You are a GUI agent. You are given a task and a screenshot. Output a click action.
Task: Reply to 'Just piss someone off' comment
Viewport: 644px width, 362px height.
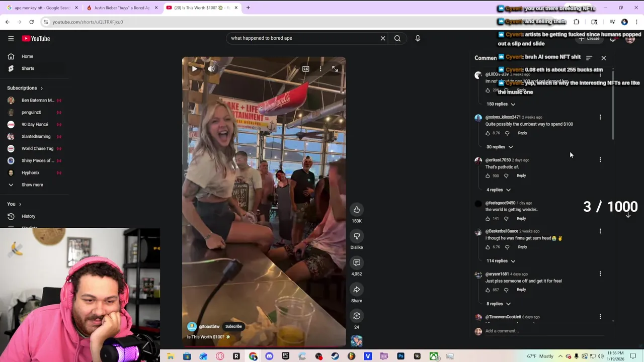point(521,290)
